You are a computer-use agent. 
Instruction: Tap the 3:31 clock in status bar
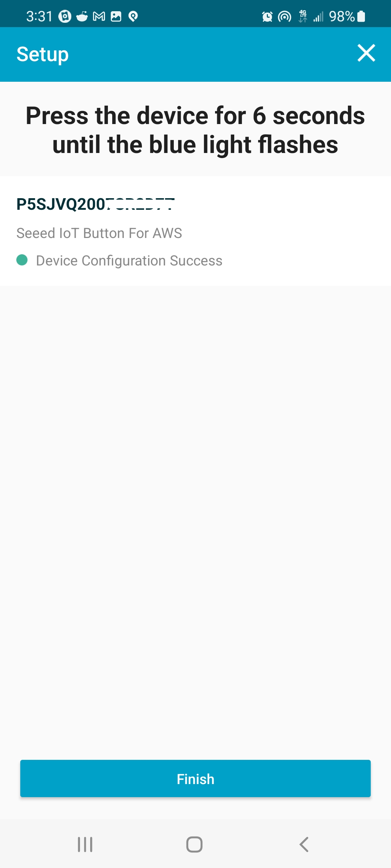[39, 16]
